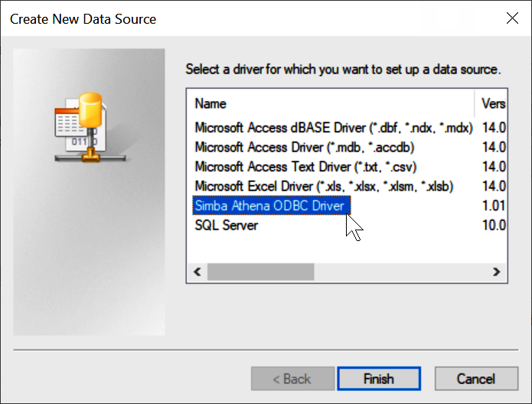
Task: Click the Version column header
Action: [x=492, y=103]
